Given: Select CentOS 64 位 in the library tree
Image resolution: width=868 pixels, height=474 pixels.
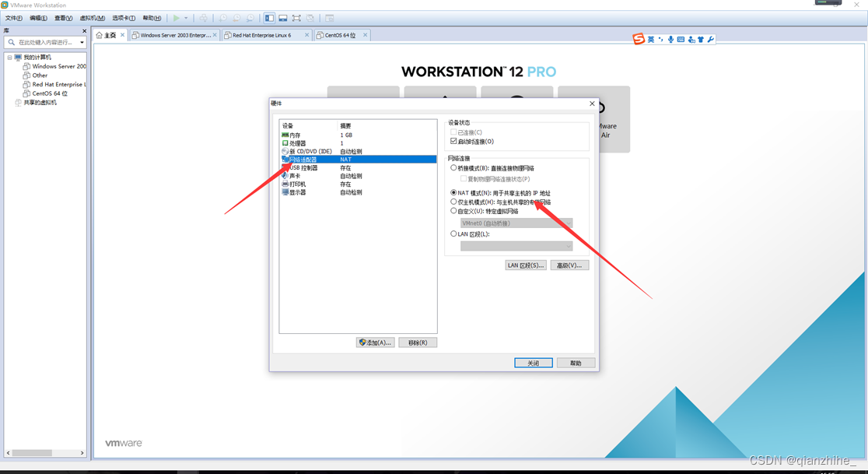Looking at the screenshot, I should tap(45, 93).
